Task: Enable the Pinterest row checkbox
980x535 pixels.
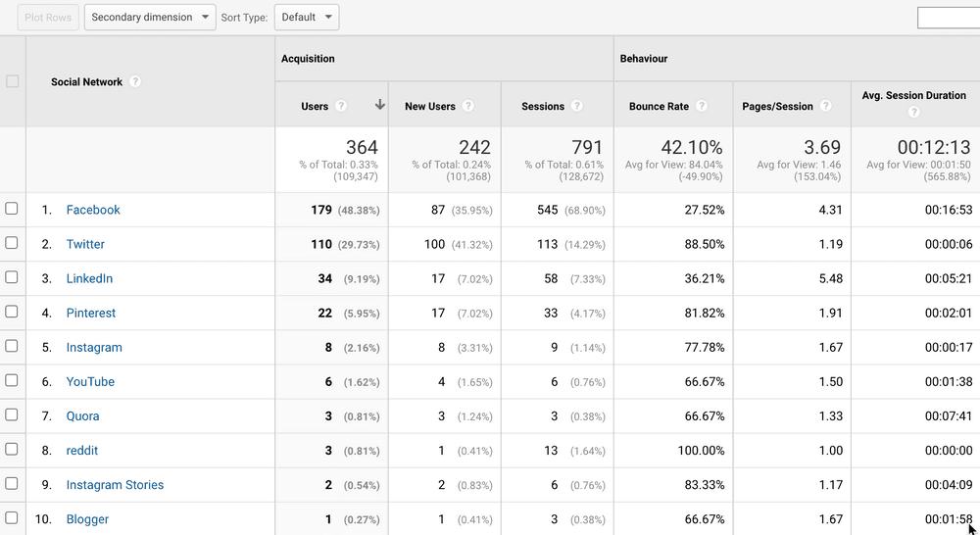Action: point(12,312)
